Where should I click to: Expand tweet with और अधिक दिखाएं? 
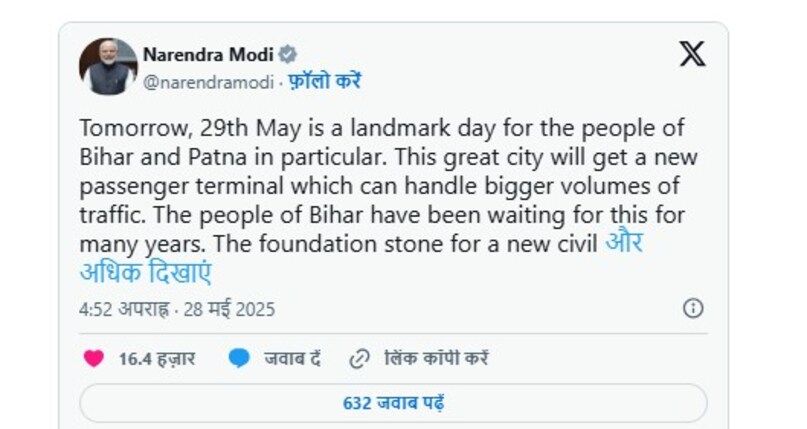click(145, 272)
